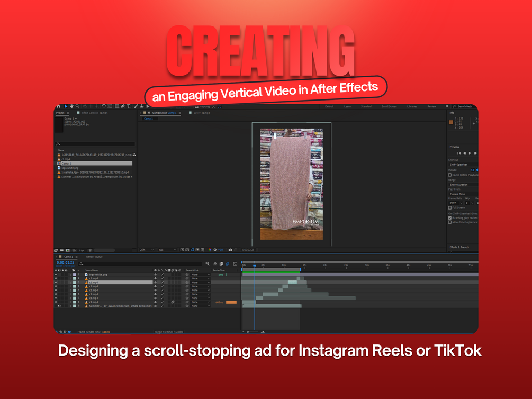532x399 pixels.
Task: Select the Clone Stamp tool
Action: pos(142,106)
